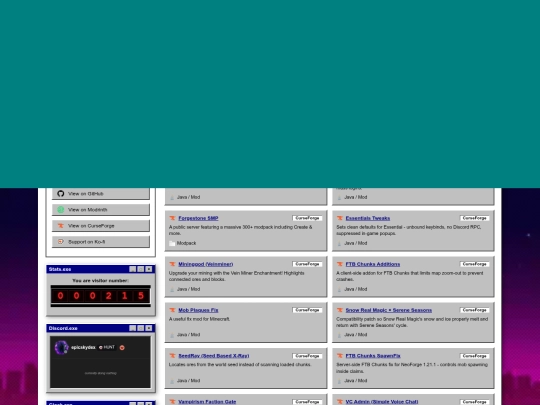Click the red badge icon after HUNT
The height and width of the screenshot is (405, 540).
pos(122,347)
